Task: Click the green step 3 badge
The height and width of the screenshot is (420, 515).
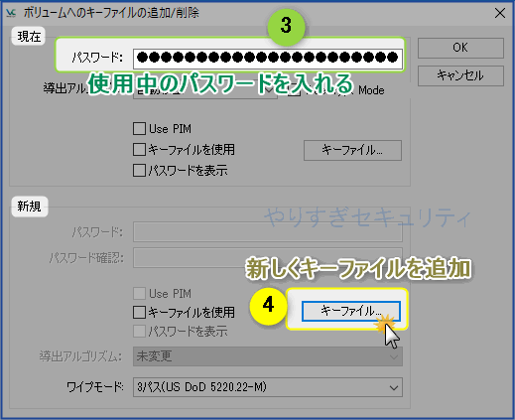Action: pyautogui.click(x=286, y=25)
